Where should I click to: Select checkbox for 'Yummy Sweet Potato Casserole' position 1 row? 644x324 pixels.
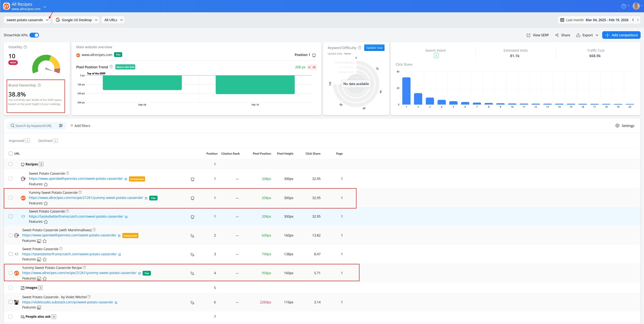[11, 198]
